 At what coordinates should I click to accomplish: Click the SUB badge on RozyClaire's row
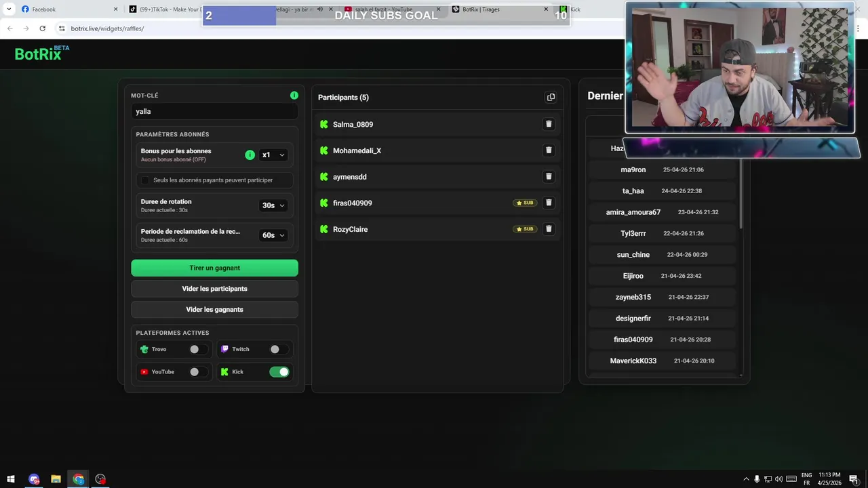click(525, 229)
